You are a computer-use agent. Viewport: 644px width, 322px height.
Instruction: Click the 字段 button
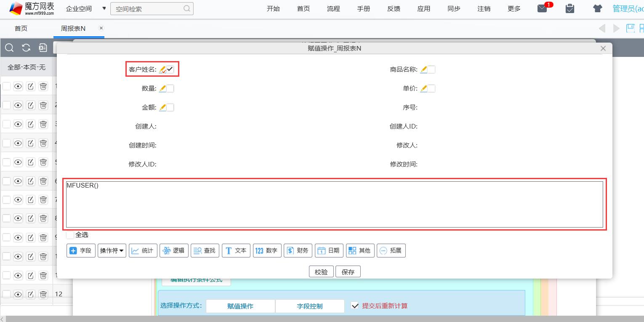pos(81,250)
